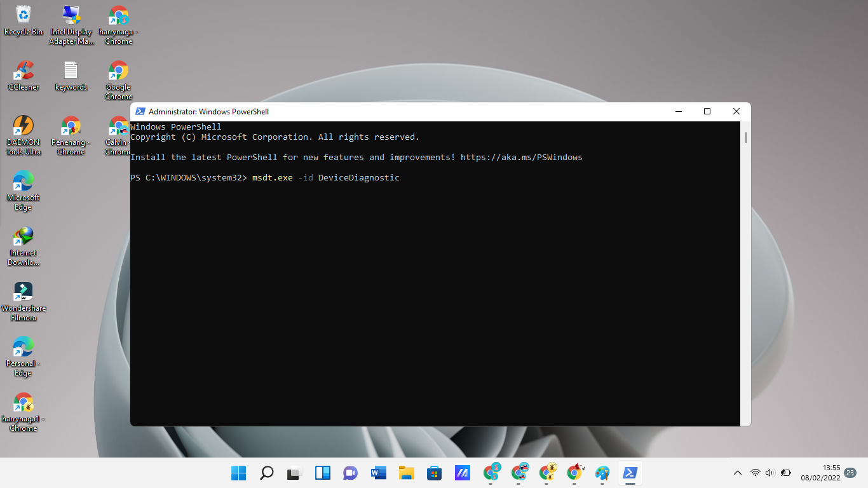Open Task View on the taskbar

(294, 473)
